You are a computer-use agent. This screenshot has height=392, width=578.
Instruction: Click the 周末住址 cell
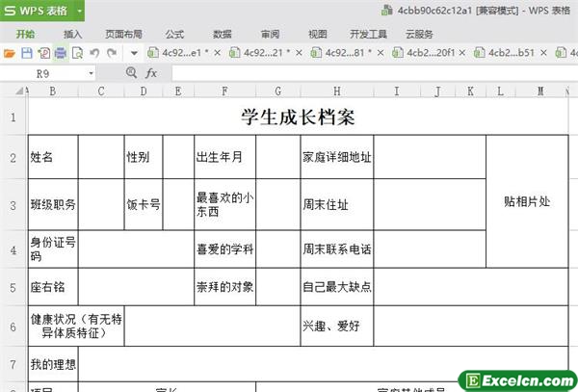click(x=337, y=205)
